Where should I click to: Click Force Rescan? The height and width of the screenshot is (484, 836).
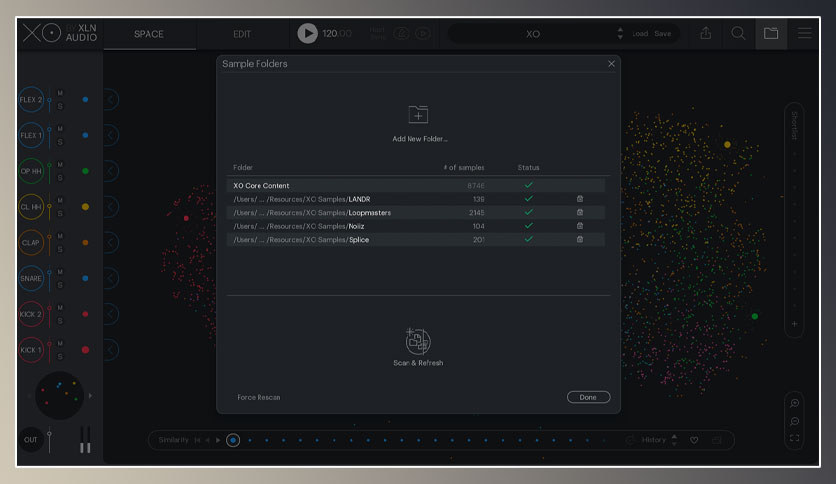pyautogui.click(x=259, y=397)
